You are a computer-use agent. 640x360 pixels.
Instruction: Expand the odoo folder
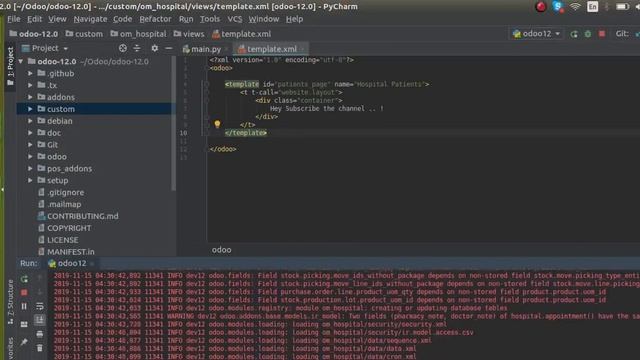pos(30,156)
